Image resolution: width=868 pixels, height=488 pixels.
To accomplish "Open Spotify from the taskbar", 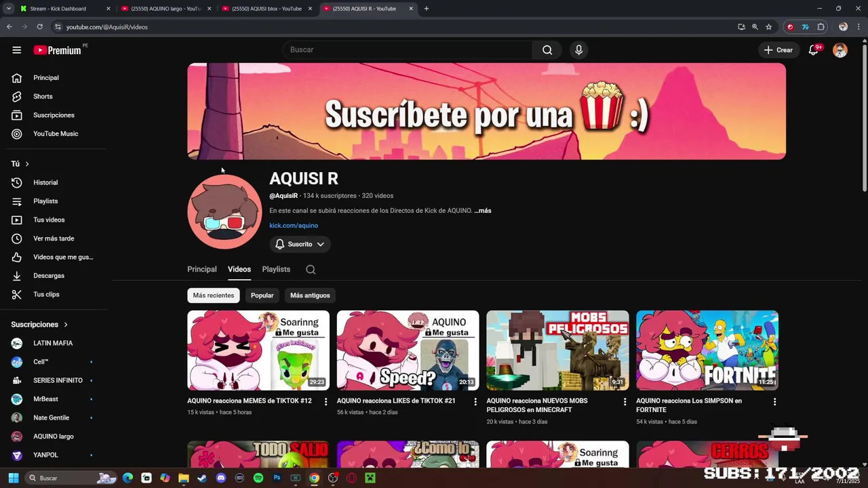I will coord(258,478).
